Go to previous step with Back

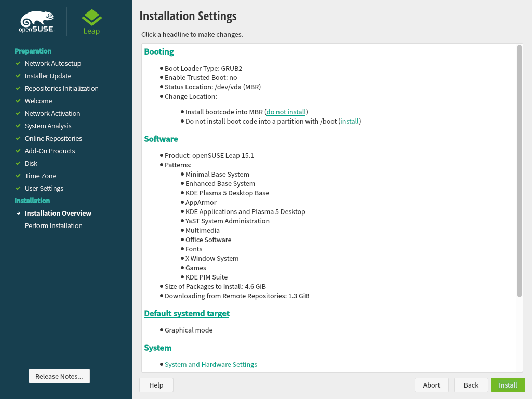(471, 385)
